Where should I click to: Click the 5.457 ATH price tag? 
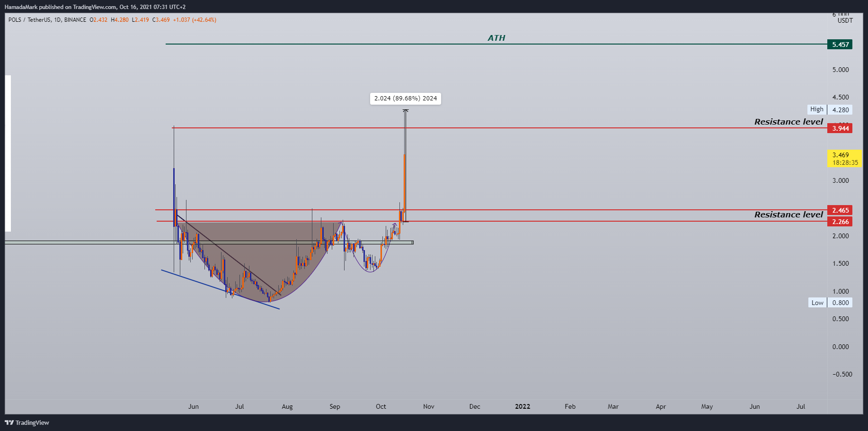pos(840,45)
